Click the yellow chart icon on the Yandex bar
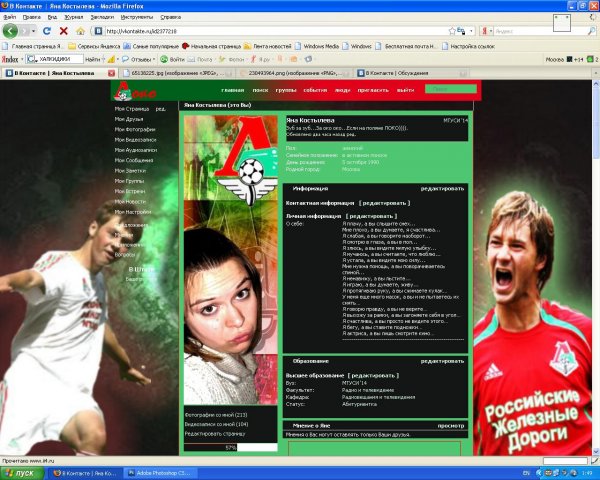This screenshot has height=480, width=600. click(111, 59)
